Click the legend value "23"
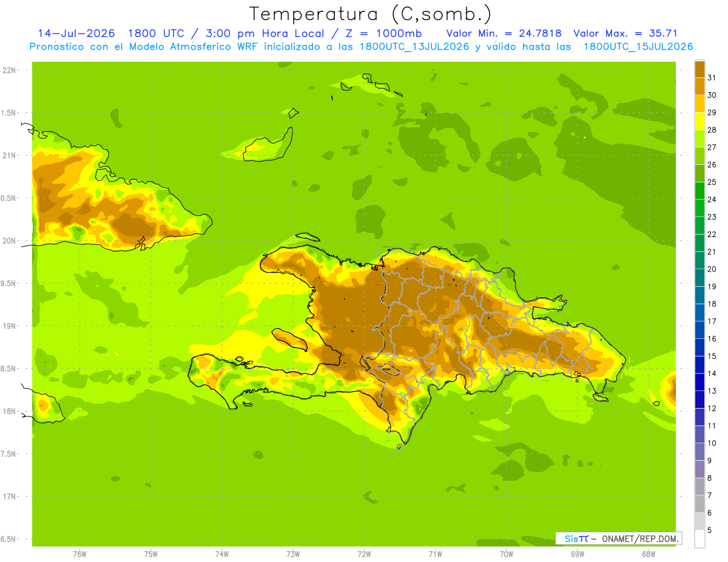This screenshot has width=728, height=562. [x=712, y=216]
